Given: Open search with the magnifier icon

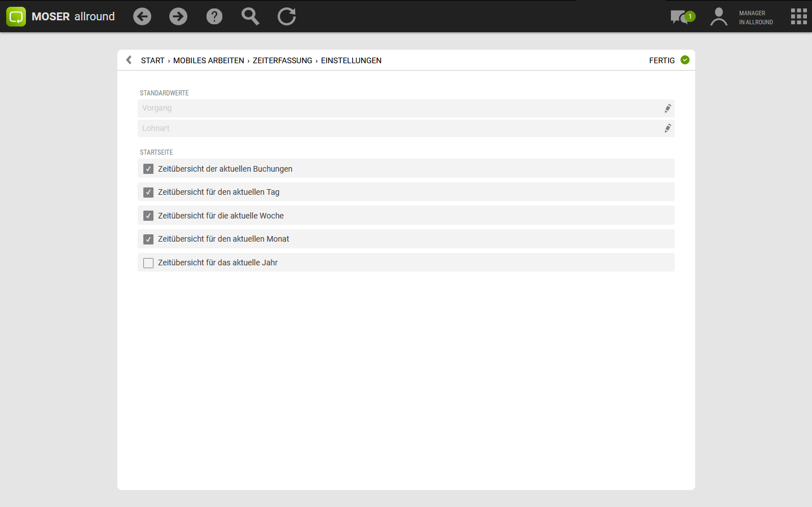Looking at the screenshot, I should 250,16.
